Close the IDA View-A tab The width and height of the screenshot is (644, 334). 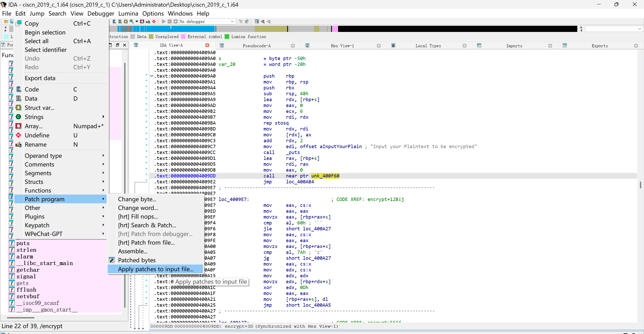(x=207, y=45)
